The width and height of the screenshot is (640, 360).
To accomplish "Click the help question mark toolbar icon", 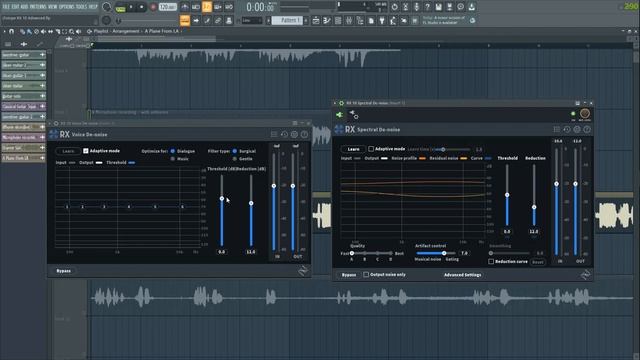I will [x=427, y=7].
